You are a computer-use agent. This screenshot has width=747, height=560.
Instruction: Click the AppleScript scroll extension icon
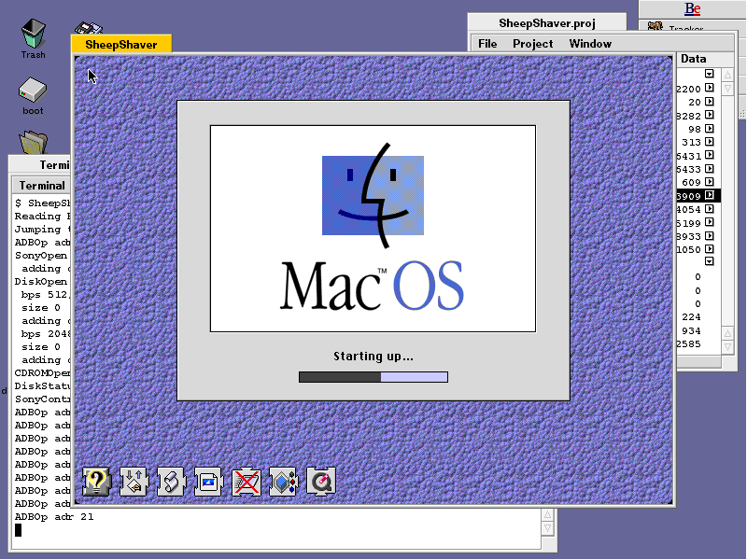[x=172, y=481]
